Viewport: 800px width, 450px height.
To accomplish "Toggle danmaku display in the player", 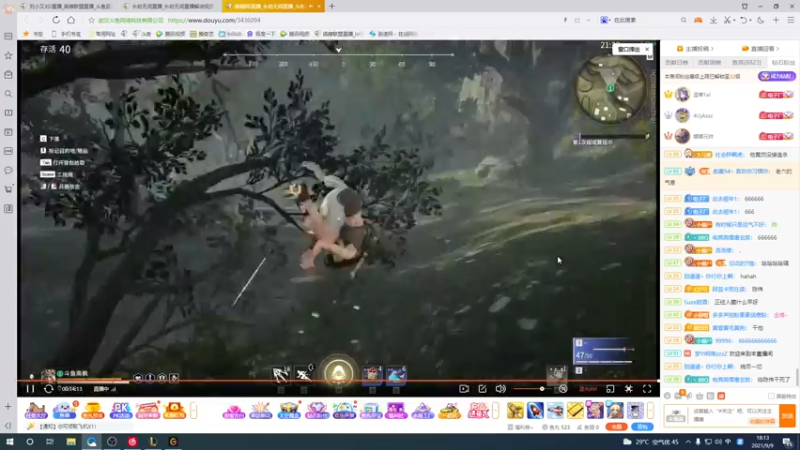I will [563, 389].
